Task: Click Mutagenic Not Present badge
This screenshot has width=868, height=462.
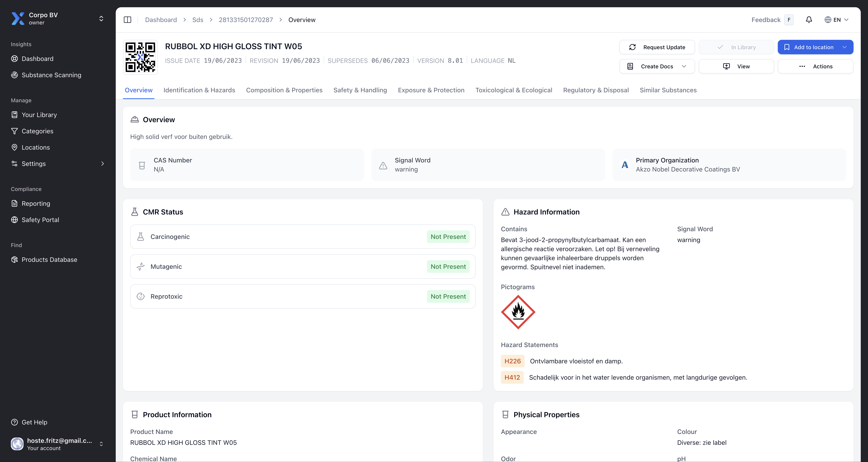Action: pos(448,266)
